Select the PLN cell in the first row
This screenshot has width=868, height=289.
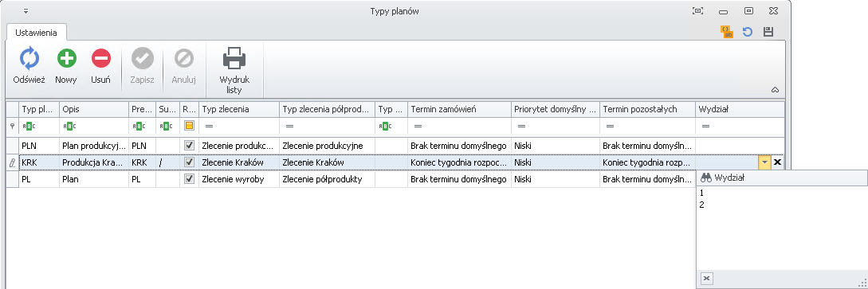39,146
